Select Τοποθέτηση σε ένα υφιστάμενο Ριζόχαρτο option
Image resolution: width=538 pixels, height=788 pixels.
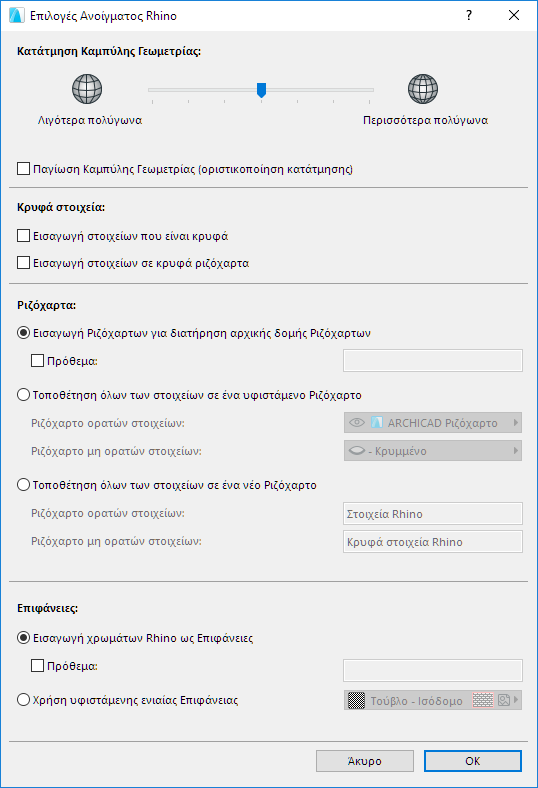tap(24, 395)
